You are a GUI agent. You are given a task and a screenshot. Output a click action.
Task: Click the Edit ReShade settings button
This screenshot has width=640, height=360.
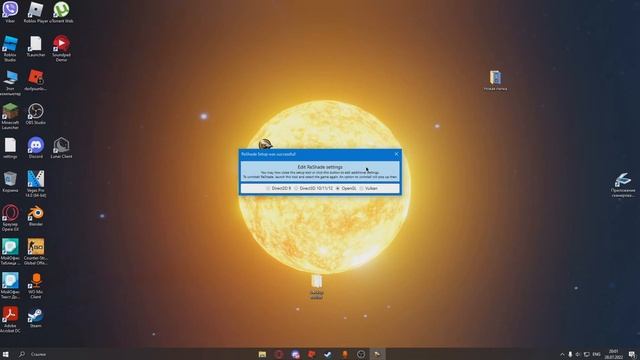tap(320, 171)
